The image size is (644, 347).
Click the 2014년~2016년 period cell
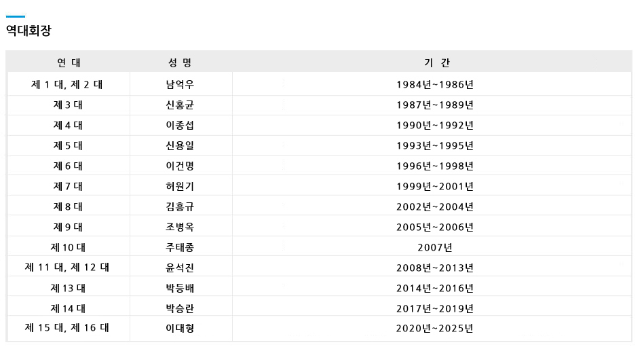click(x=435, y=288)
